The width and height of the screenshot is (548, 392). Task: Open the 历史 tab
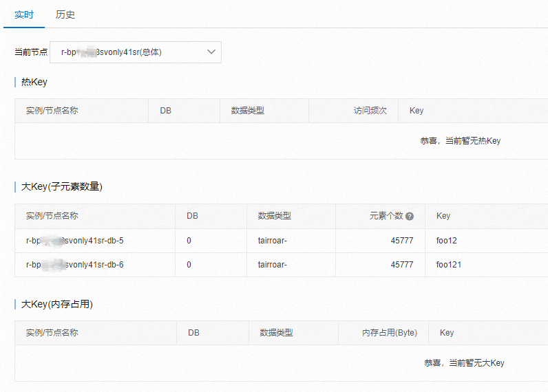tap(65, 14)
